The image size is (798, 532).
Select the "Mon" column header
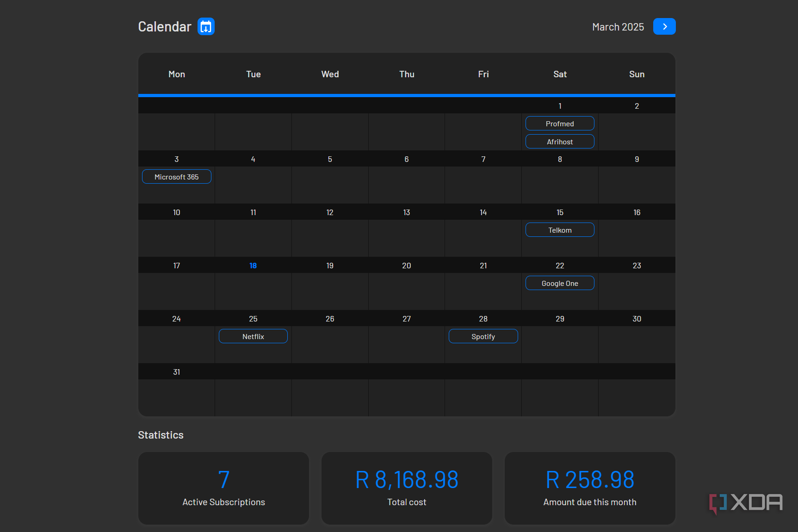click(x=177, y=74)
